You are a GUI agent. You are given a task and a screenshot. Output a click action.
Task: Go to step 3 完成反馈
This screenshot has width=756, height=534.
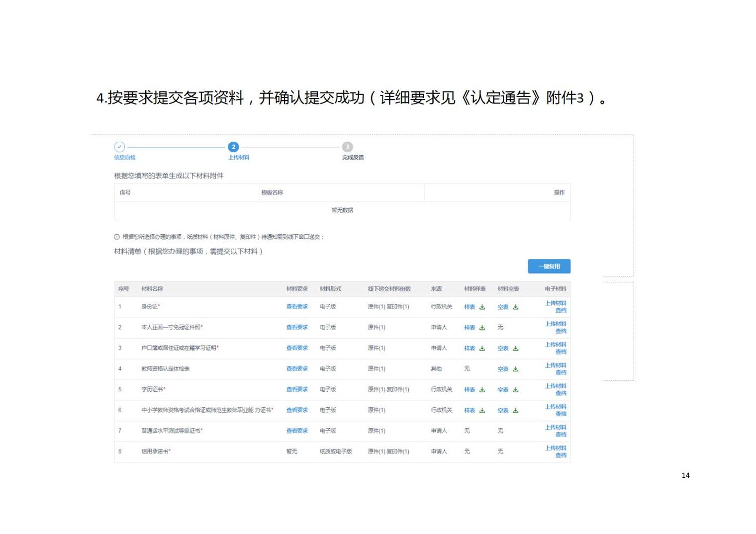pyautogui.click(x=347, y=147)
